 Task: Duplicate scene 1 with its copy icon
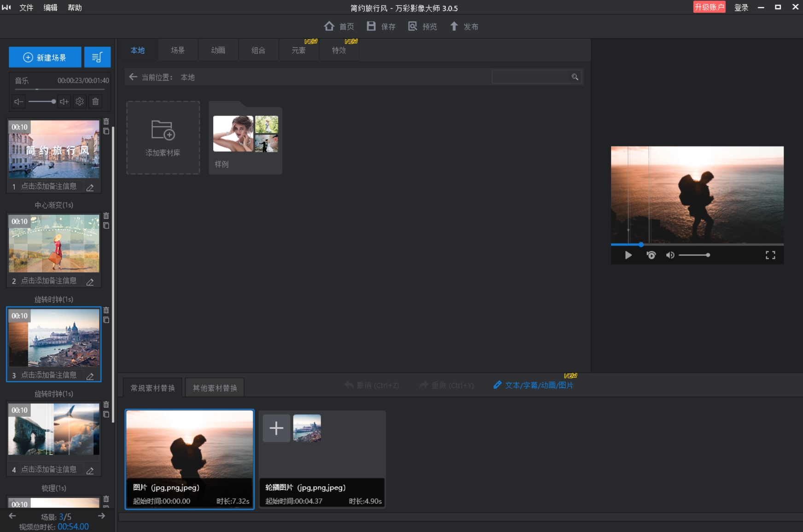pos(106,131)
